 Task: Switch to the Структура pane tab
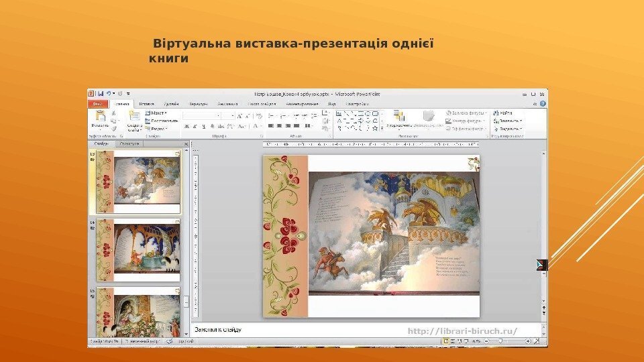(129, 143)
